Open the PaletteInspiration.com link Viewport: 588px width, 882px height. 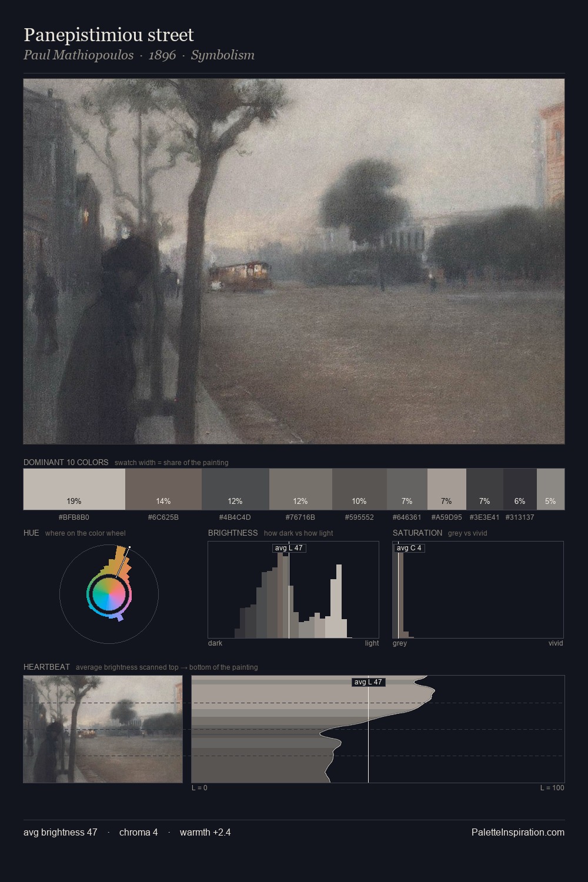click(x=518, y=832)
